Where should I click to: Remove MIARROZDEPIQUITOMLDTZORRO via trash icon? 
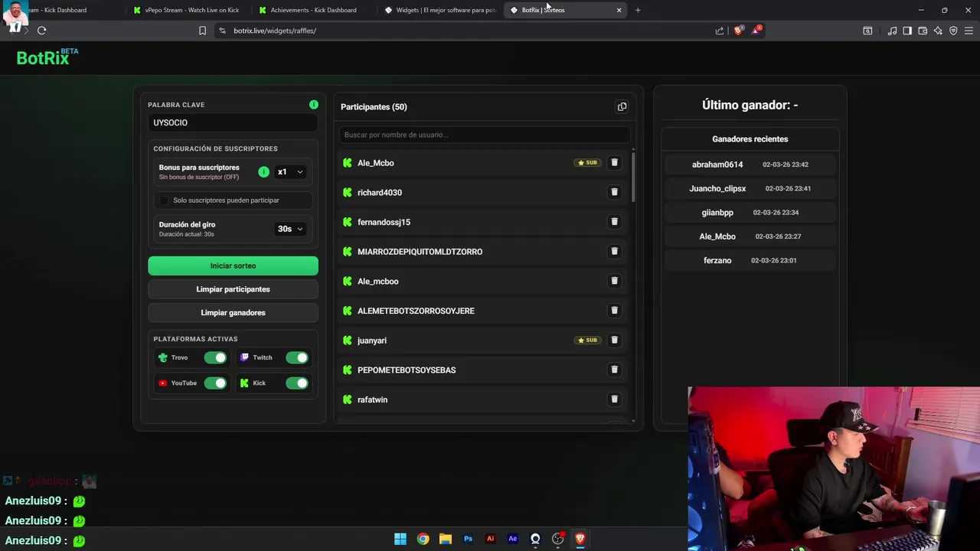tap(614, 251)
